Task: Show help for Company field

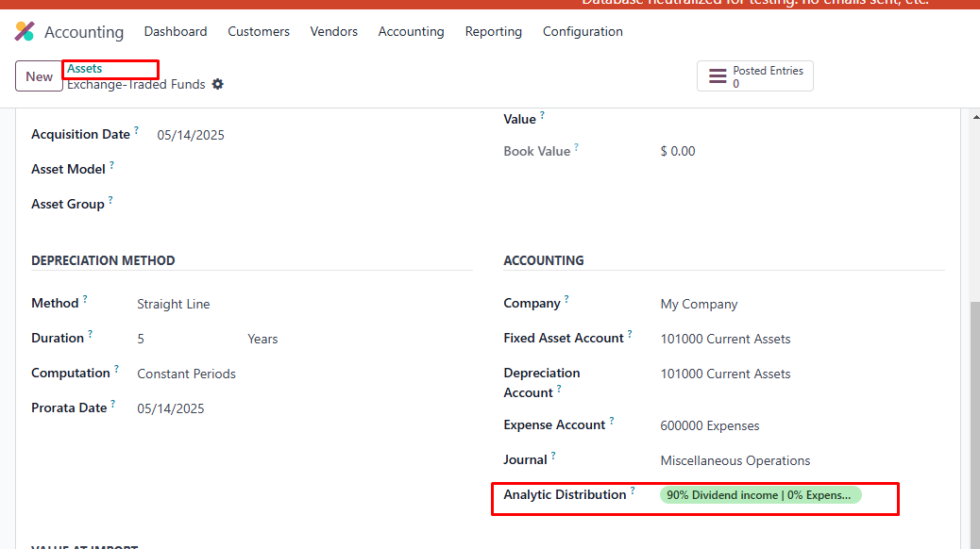Action: pos(566,298)
